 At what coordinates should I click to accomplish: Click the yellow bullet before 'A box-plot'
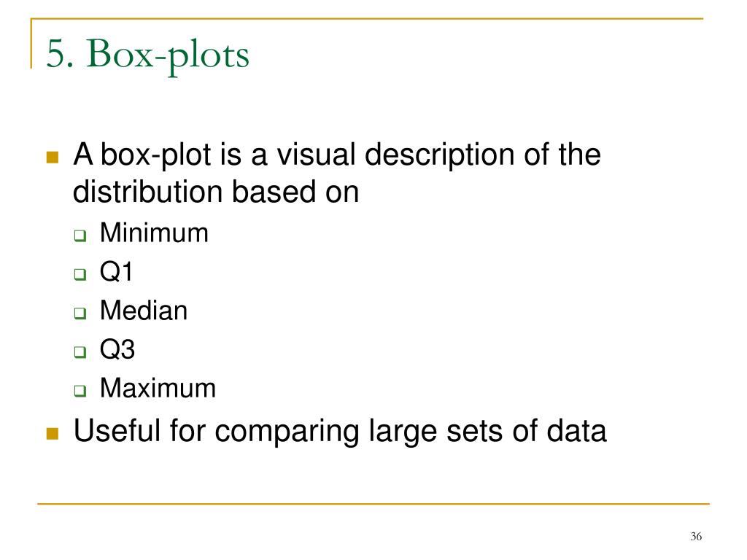click(x=53, y=157)
